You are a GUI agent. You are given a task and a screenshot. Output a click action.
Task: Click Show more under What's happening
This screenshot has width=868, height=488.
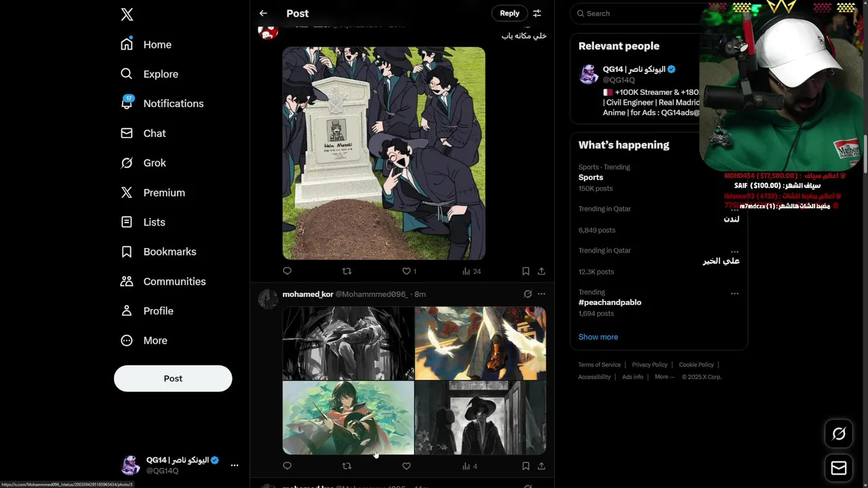tap(598, 337)
